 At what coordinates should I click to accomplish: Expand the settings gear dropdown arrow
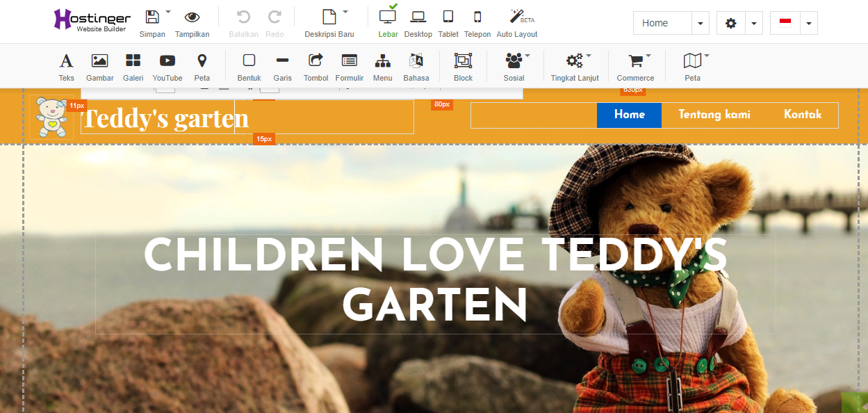754,23
